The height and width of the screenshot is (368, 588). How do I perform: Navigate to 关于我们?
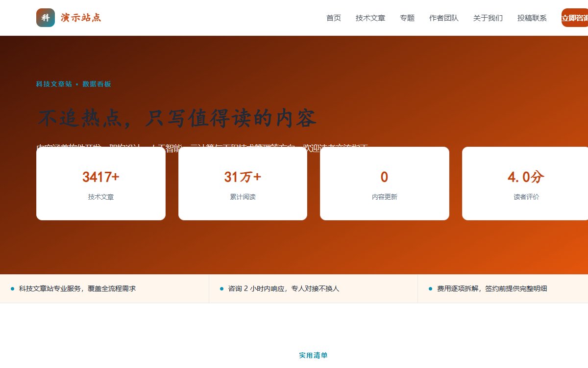click(x=488, y=18)
